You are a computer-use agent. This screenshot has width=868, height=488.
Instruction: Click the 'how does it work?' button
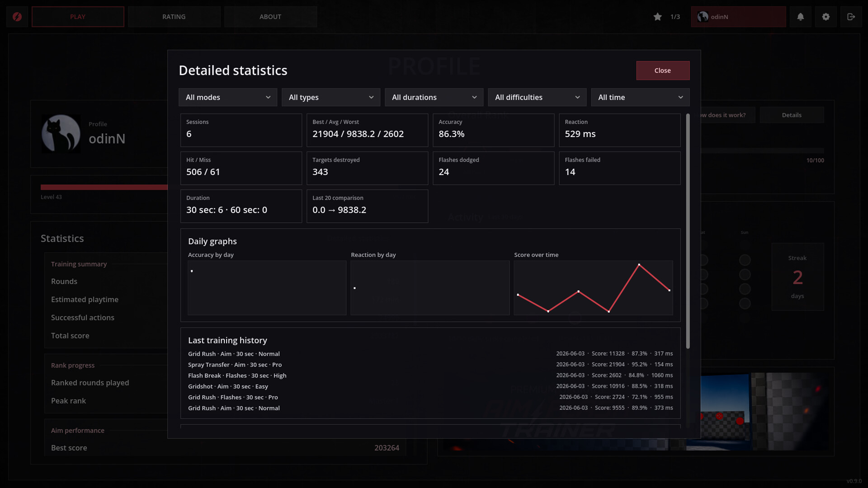tap(728, 115)
